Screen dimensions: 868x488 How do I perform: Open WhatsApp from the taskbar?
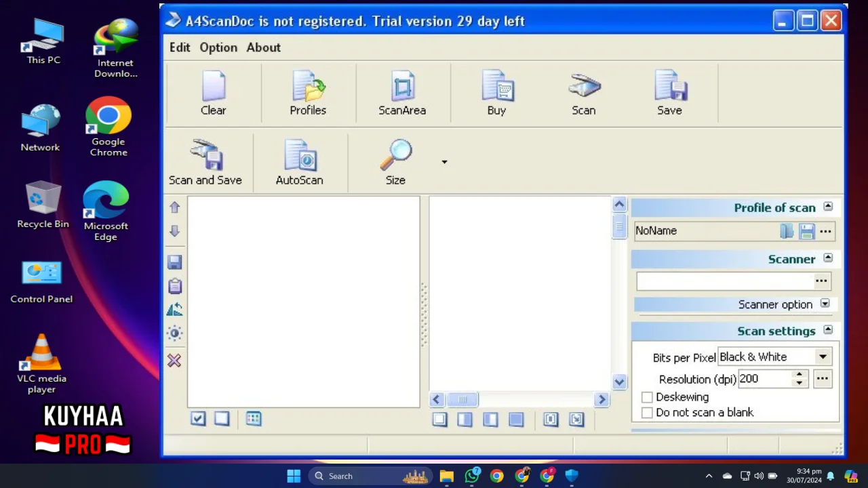[x=472, y=476]
